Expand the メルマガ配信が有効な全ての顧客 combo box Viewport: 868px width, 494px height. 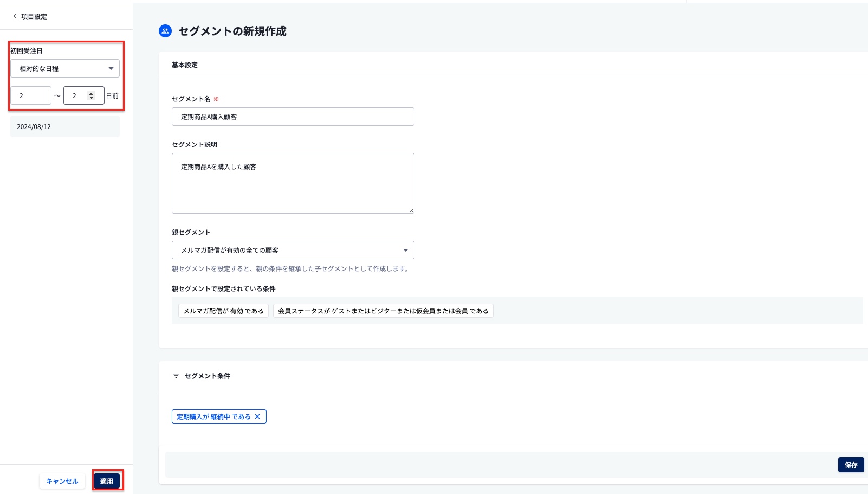point(293,250)
